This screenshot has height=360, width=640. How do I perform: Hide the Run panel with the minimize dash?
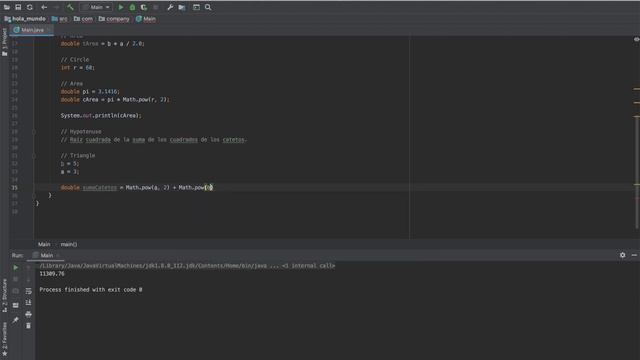pos(634,255)
